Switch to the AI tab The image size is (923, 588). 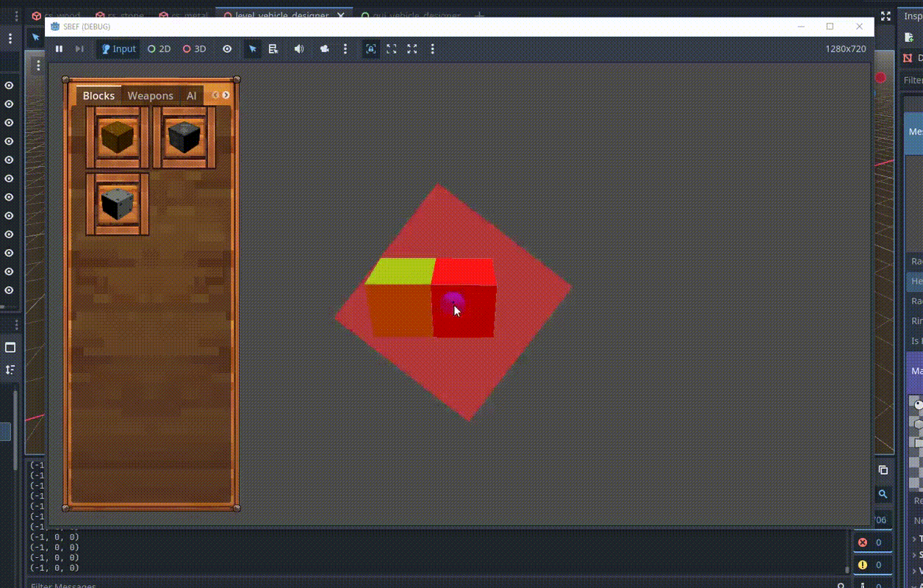191,96
